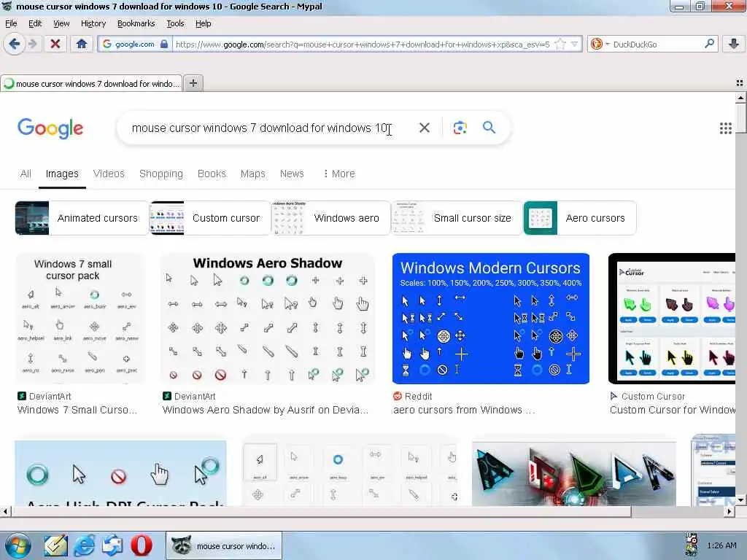Click the 1:26 AM system clock
This screenshot has width=747, height=560.
click(721, 545)
